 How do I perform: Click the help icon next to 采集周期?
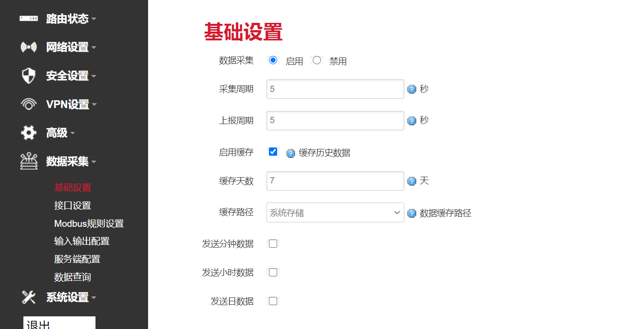[x=413, y=89]
